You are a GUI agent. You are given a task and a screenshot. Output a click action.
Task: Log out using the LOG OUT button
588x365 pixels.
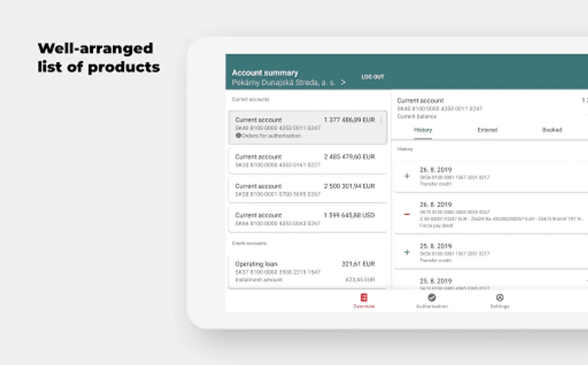pos(373,77)
